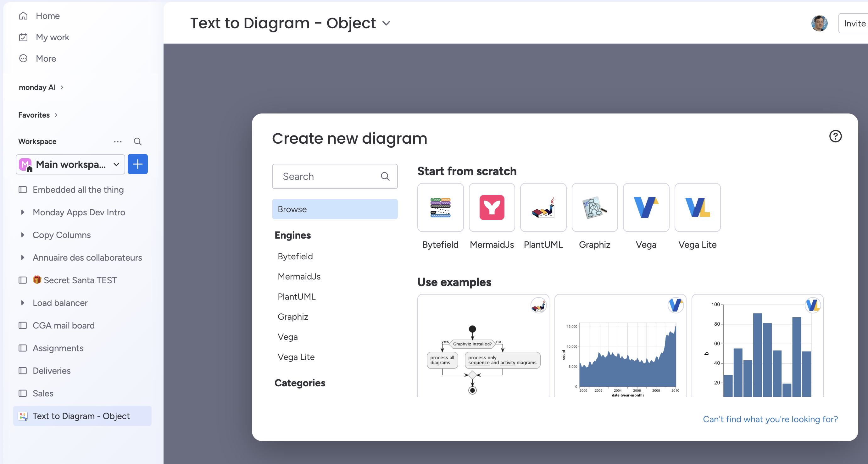Filter by MermaidJs engine in list
The height and width of the screenshot is (464, 868).
pos(299,276)
